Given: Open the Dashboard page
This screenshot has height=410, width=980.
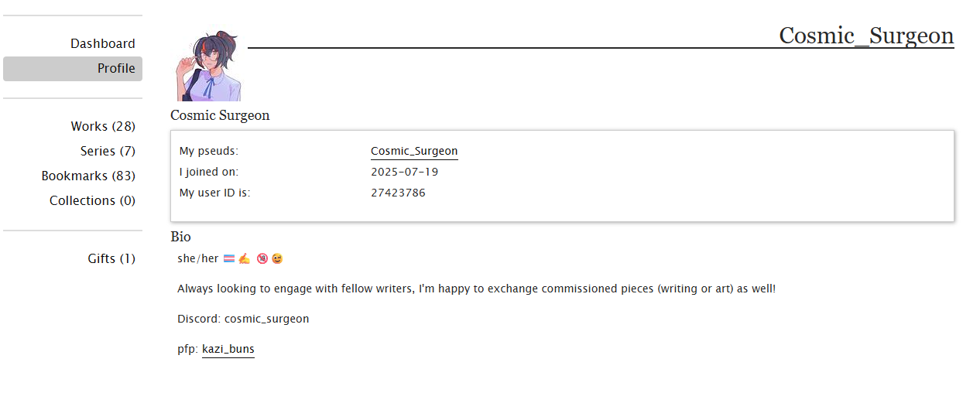Looking at the screenshot, I should [103, 44].
